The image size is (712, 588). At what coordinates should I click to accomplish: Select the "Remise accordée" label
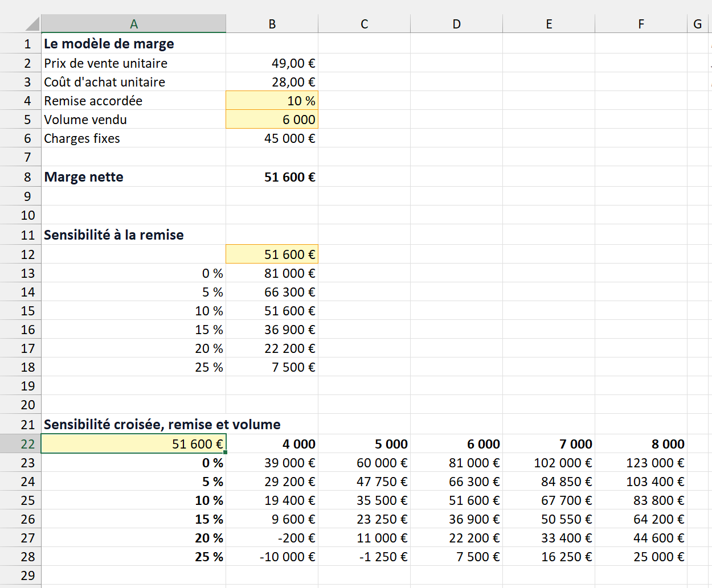point(93,101)
